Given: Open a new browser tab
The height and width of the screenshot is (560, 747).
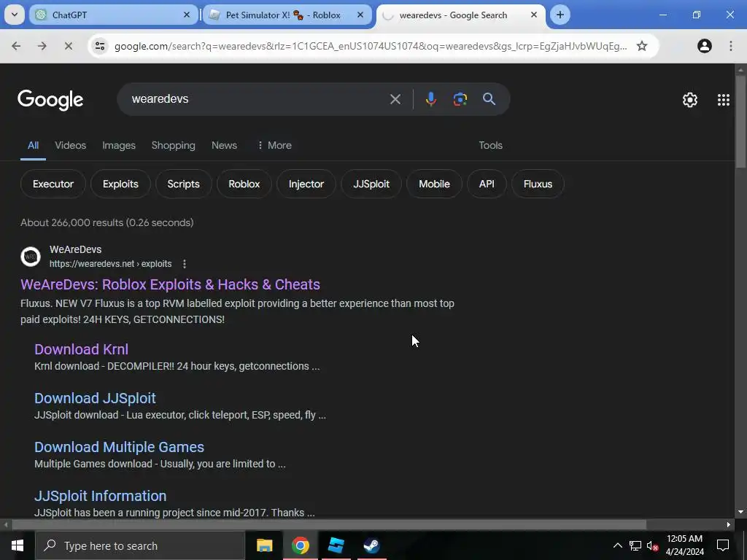Looking at the screenshot, I should [x=560, y=15].
